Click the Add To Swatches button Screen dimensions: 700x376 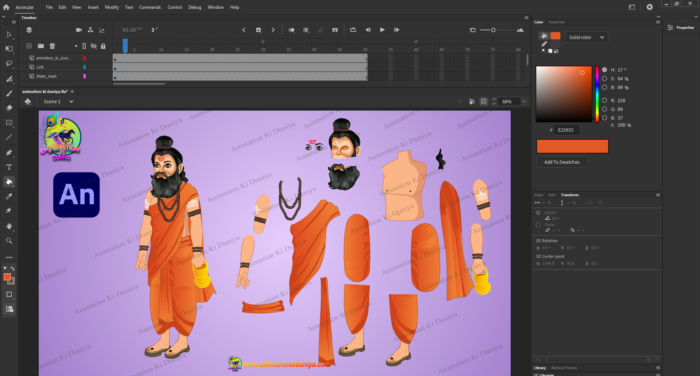coord(562,162)
